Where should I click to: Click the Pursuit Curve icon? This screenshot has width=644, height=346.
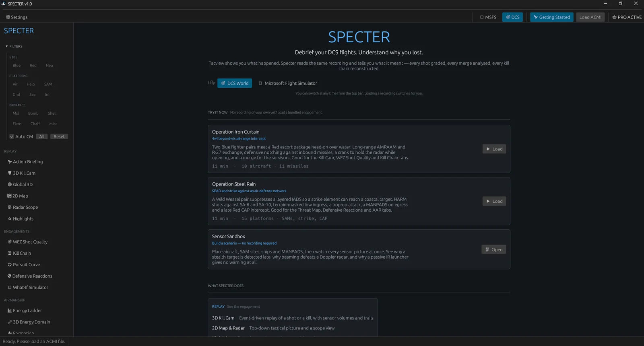tap(10, 265)
